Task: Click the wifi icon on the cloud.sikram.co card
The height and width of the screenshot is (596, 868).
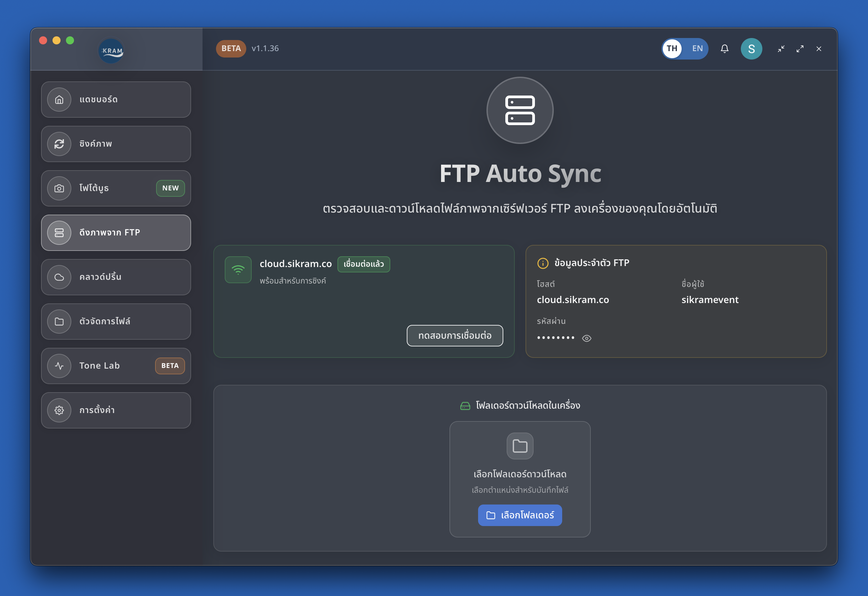Action: pos(238,270)
